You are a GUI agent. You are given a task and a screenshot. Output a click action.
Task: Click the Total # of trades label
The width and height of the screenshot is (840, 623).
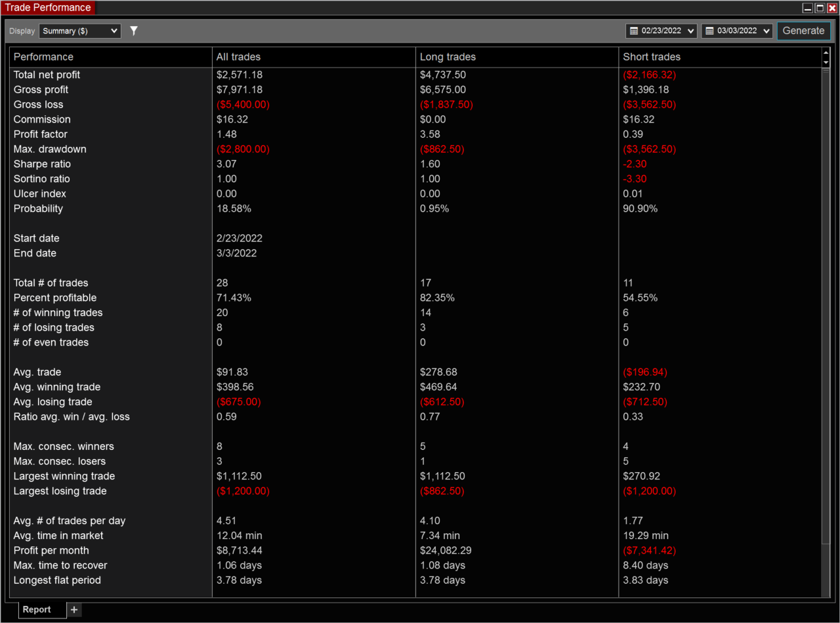[51, 283]
